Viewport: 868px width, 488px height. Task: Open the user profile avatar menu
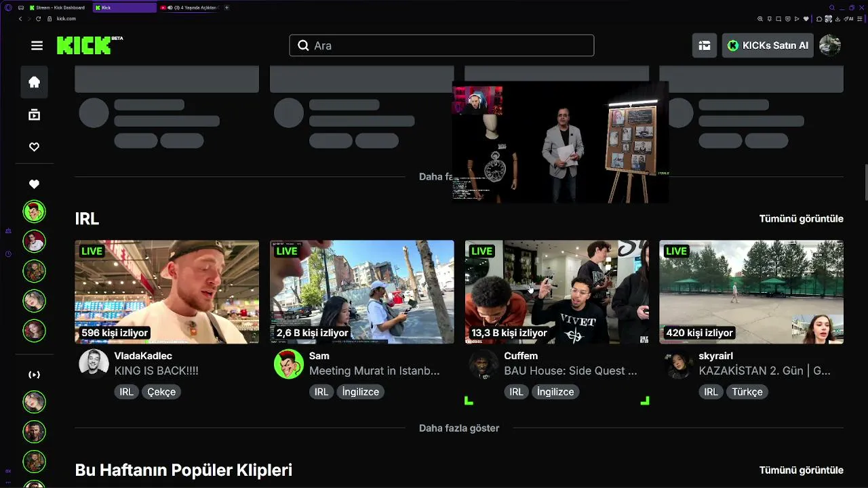tap(830, 45)
